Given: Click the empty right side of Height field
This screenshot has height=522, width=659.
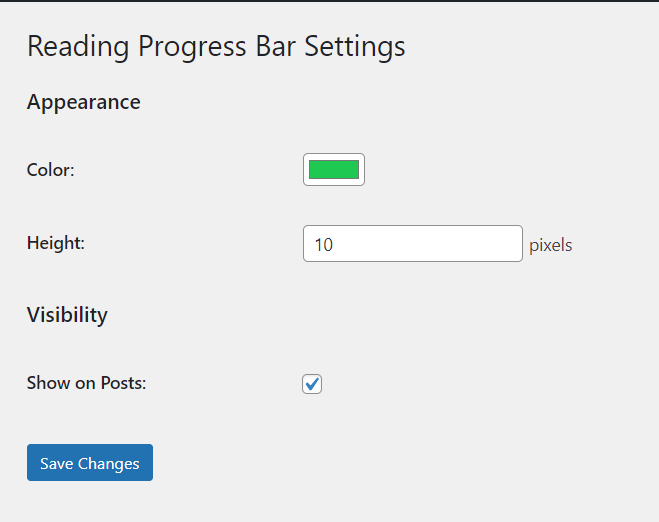Looking at the screenshot, I should [x=462, y=244].
